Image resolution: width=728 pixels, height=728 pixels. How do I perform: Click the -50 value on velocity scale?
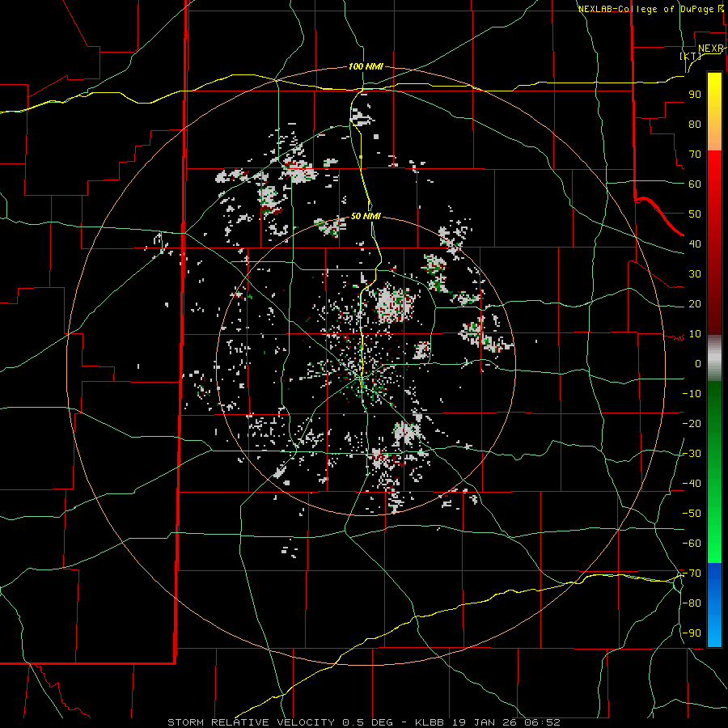pyautogui.click(x=692, y=513)
